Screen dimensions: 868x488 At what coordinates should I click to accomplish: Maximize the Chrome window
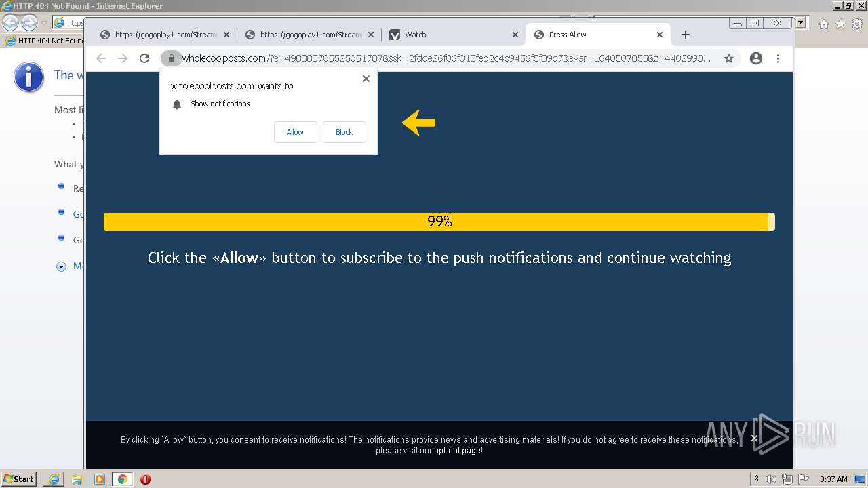tap(755, 23)
